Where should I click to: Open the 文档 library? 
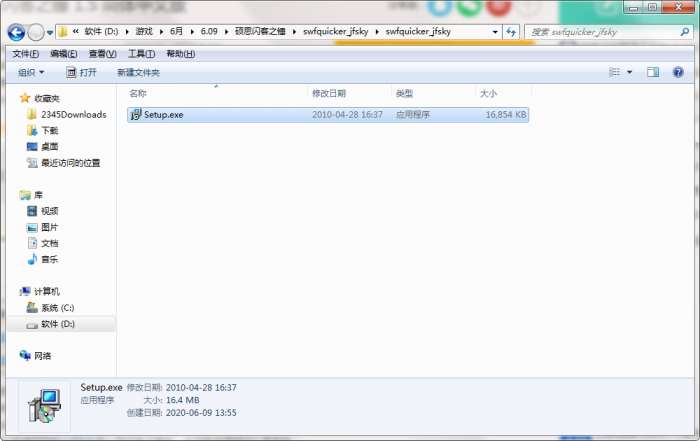pyautogui.click(x=50, y=243)
